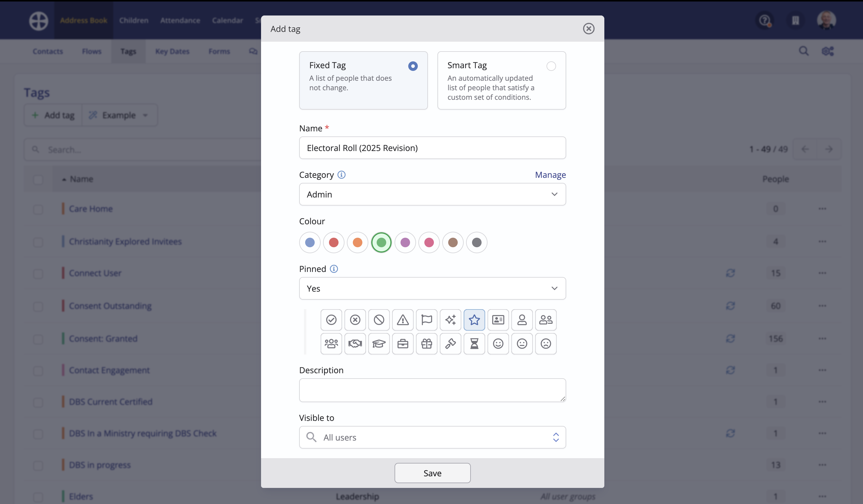Select the flag tag icon
Viewport: 863px width, 504px height.
[x=427, y=320]
